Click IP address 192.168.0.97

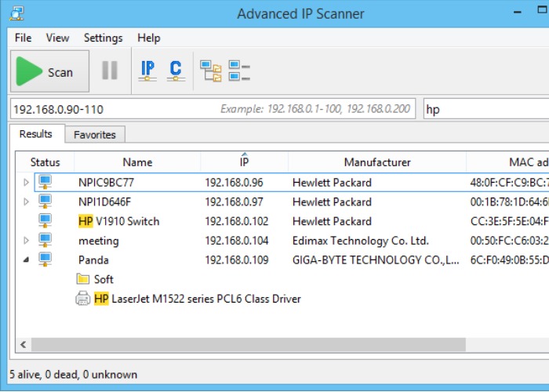234,202
